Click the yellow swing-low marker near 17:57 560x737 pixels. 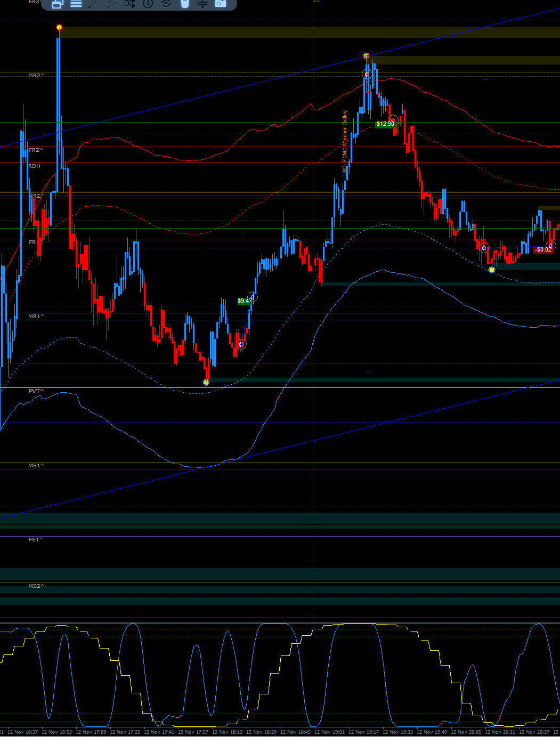tap(206, 382)
